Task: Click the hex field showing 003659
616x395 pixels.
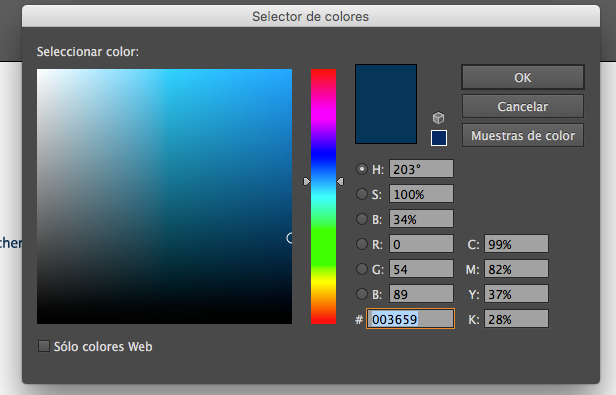Action: tap(411, 319)
